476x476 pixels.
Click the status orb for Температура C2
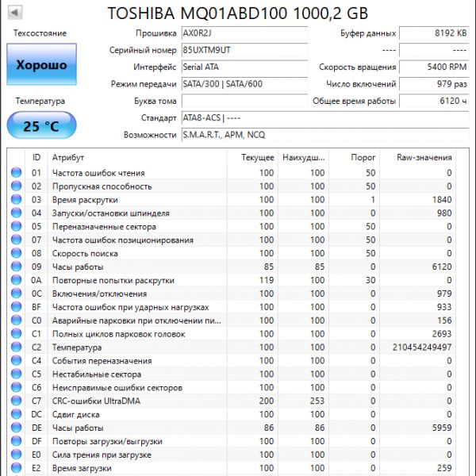[17, 347]
